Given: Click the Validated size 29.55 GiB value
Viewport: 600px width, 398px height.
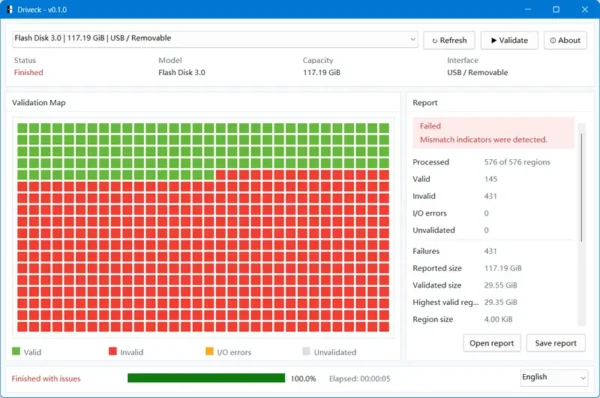Looking at the screenshot, I should click(x=501, y=285).
